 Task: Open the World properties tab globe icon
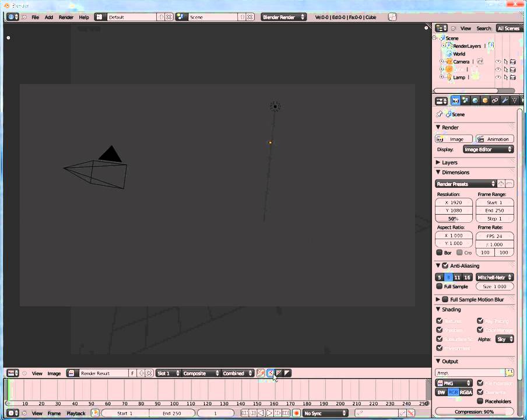[x=475, y=100]
